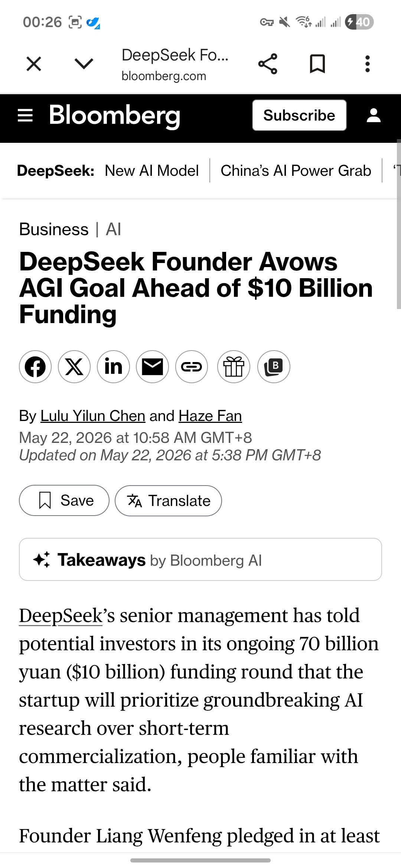Bookmark page in browser toolbar
Viewport: 401px width, 868px height.
(x=317, y=64)
